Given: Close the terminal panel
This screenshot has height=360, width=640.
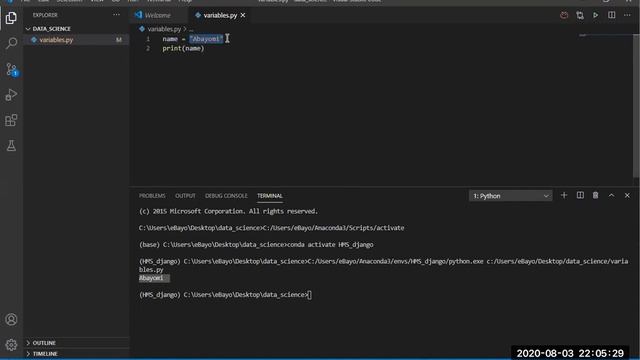Looking at the screenshot, I should (x=627, y=196).
